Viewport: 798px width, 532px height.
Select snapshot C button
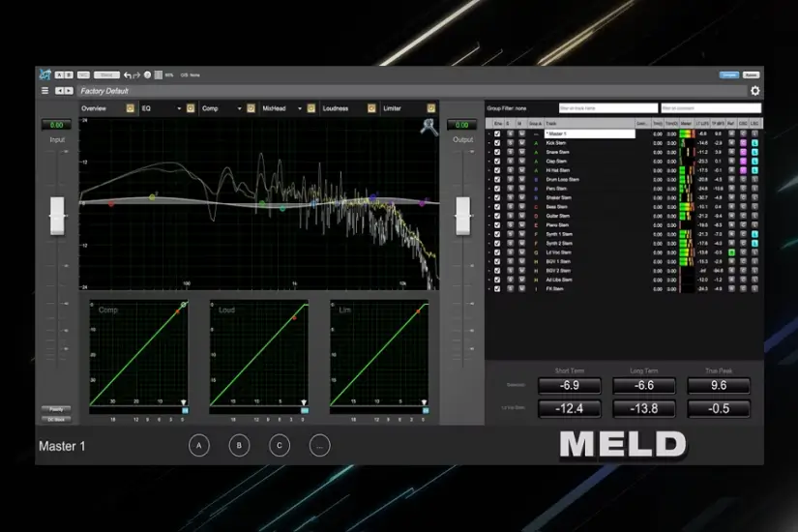[280, 446]
